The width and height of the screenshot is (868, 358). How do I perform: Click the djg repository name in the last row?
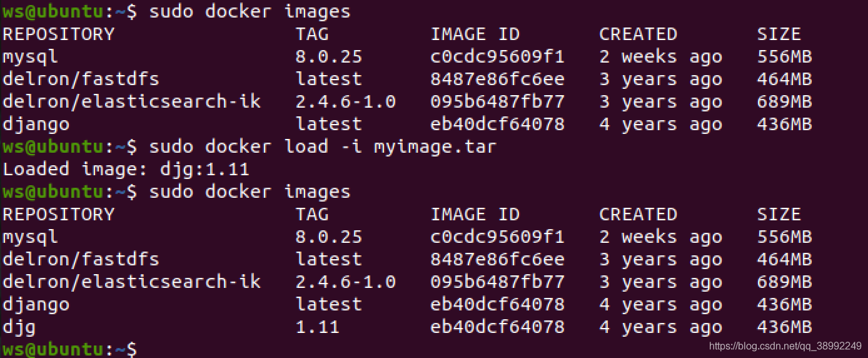(19, 327)
